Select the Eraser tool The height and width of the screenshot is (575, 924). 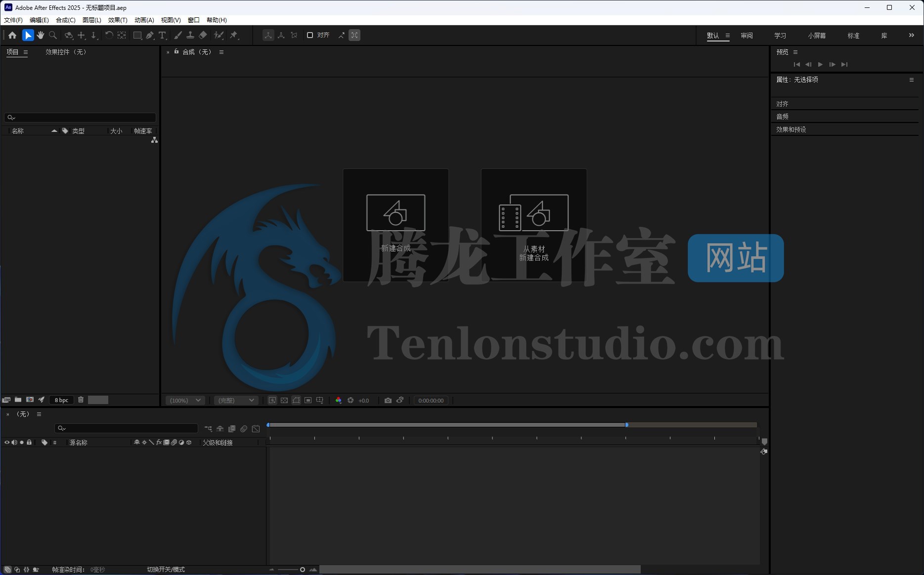pos(203,35)
